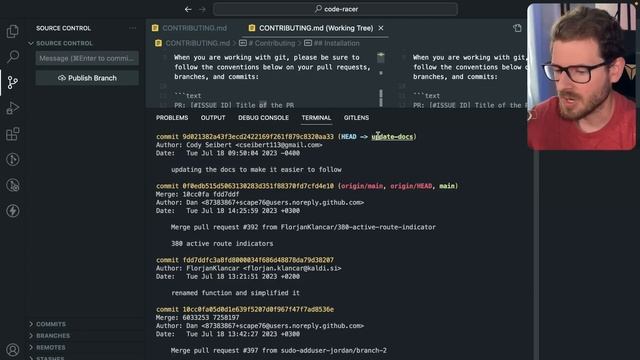The width and height of the screenshot is (640, 360).
Task: Switch to the DEBUG CONSOLE tab
Action: pyautogui.click(x=263, y=118)
